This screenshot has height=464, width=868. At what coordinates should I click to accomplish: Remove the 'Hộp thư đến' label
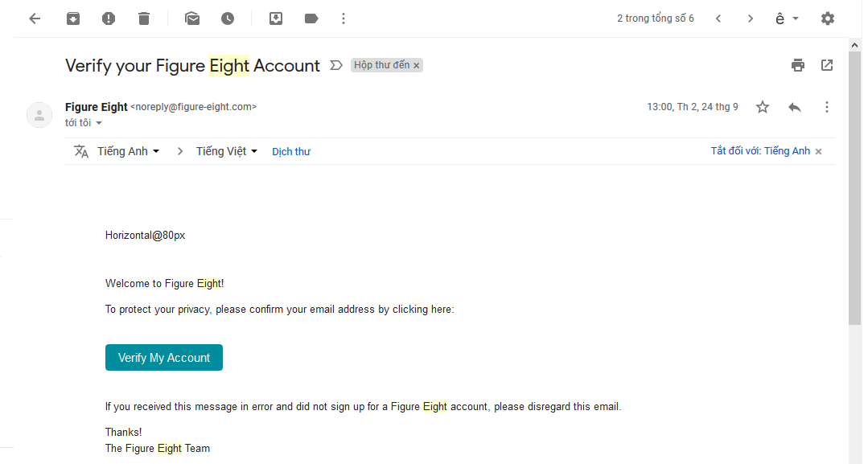[x=417, y=66]
